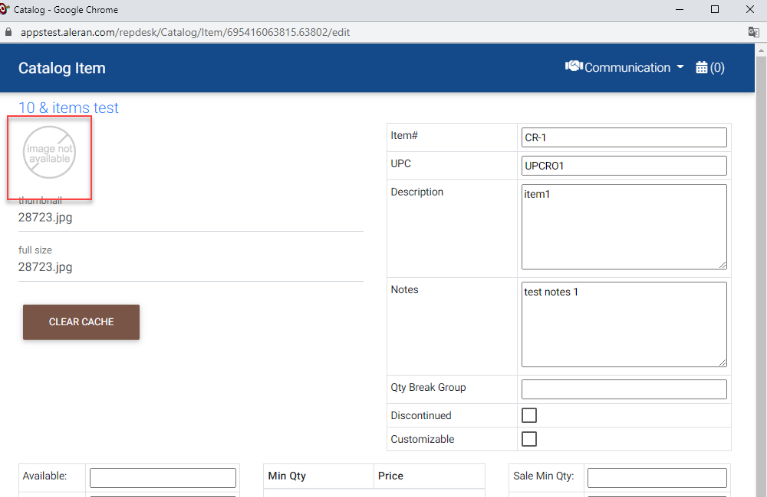Expand the Communication dropdown arrow
This screenshot has height=497, width=767.
coord(680,67)
